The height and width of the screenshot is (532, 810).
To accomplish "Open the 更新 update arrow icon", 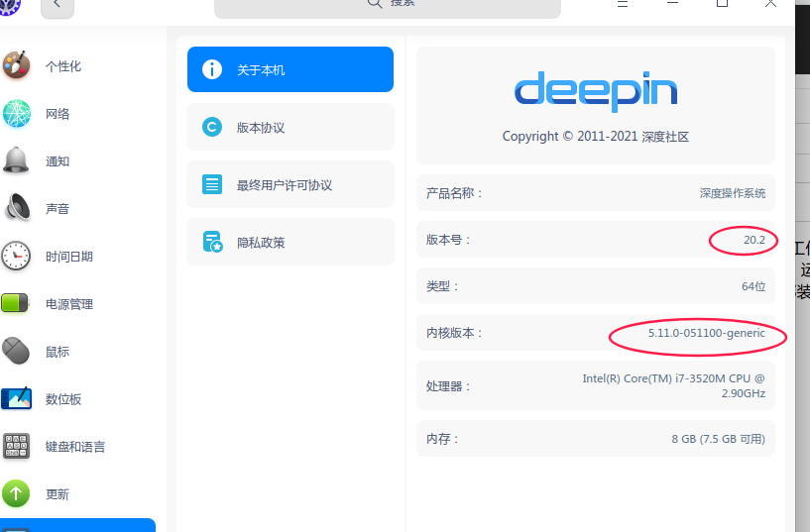I will (16, 493).
